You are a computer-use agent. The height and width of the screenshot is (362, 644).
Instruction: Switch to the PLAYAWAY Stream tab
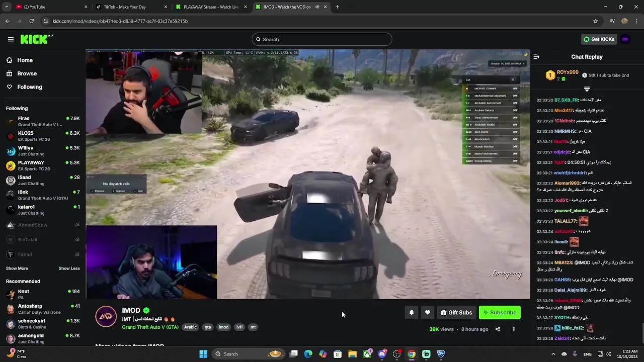click(x=211, y=7)
